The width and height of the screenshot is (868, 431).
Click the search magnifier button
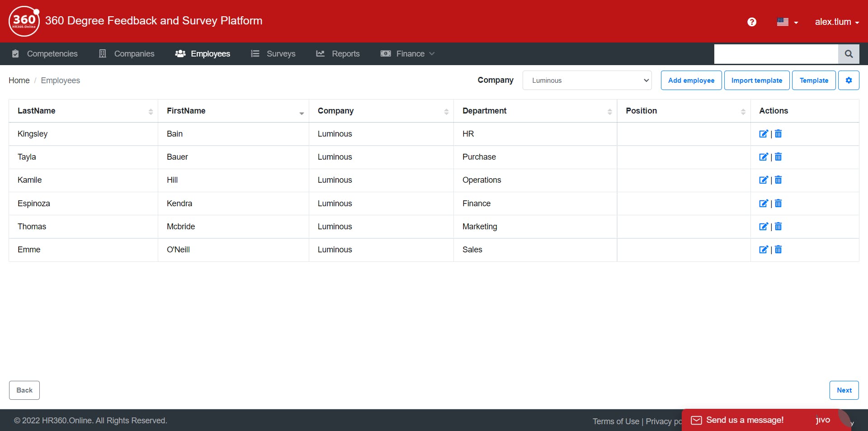coord(849,54)
